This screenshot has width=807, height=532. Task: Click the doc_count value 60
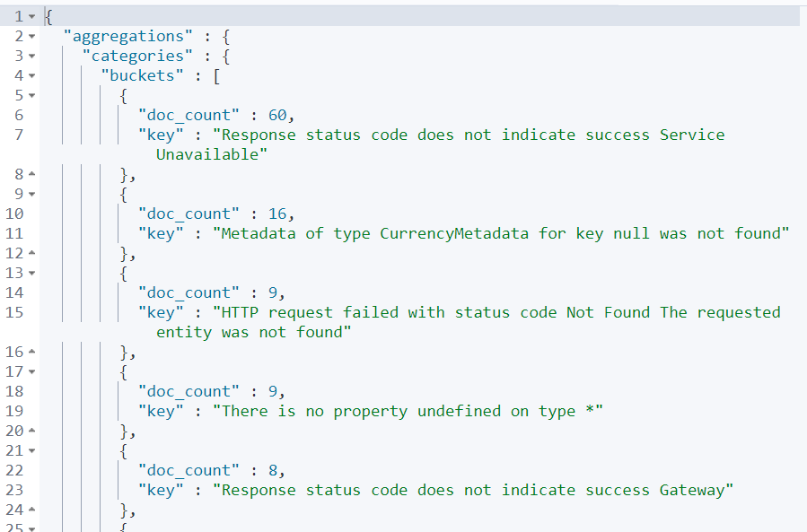pyautogui.click(x=277, y=115)
